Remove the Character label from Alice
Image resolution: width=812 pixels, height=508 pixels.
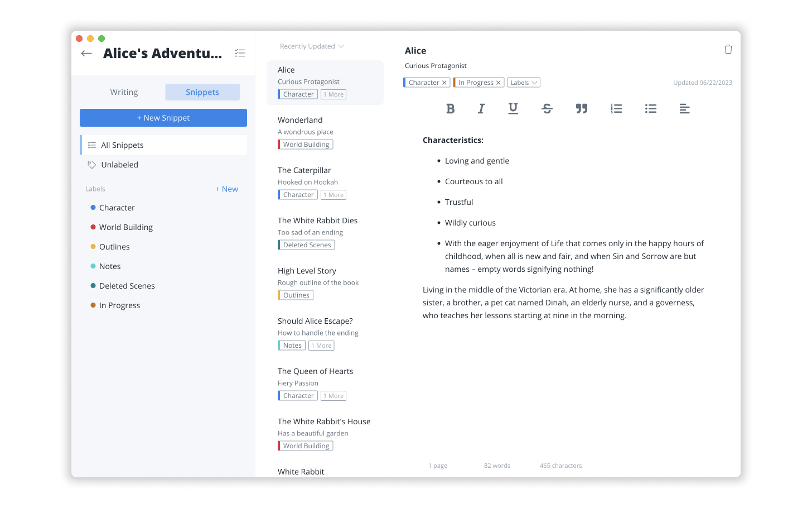pyautogui.click(x=444, y=83)
